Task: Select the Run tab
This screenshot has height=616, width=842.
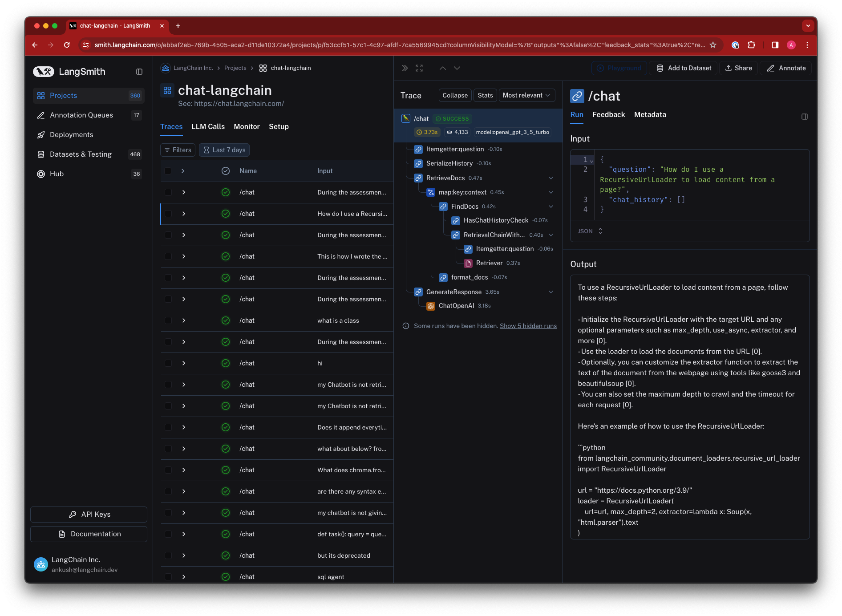Action: coord(577,115)
